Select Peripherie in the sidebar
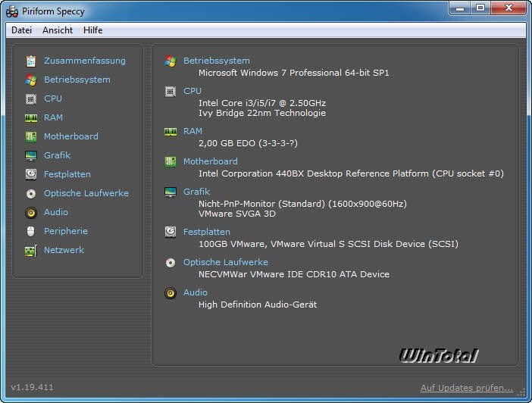The image size is (532, 403). point(66,231)
